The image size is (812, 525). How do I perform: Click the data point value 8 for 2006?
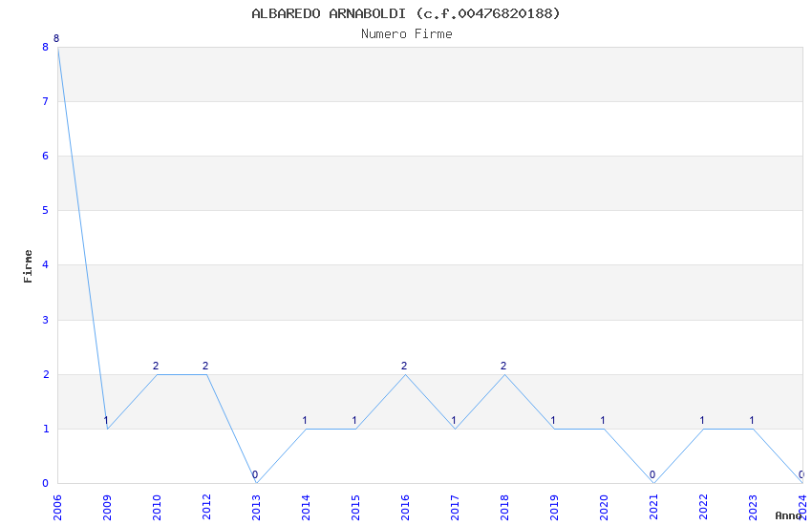pyautogui.click(x=56, y=39)
